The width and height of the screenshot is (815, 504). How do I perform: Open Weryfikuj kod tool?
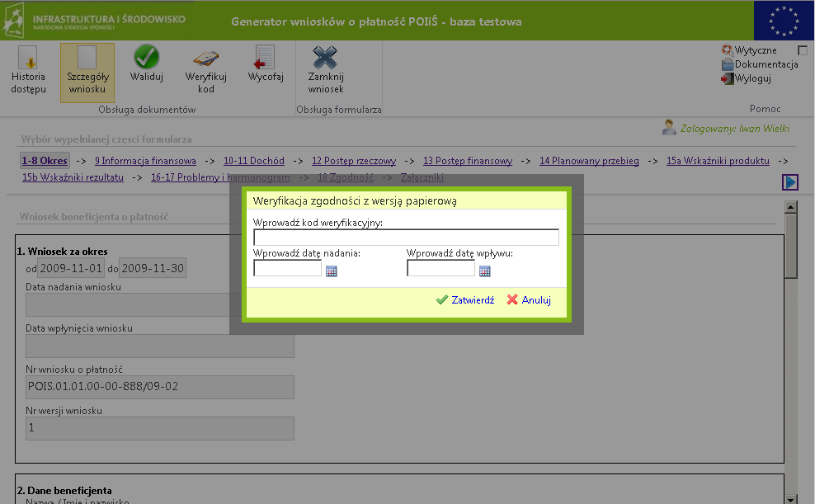coord(206,70)
